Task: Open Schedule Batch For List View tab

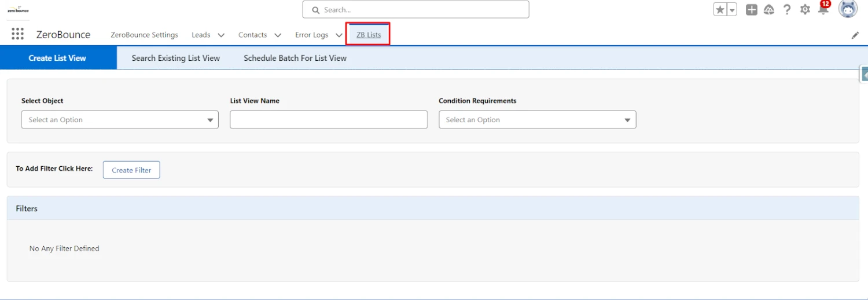Action: tap(295, 58)
